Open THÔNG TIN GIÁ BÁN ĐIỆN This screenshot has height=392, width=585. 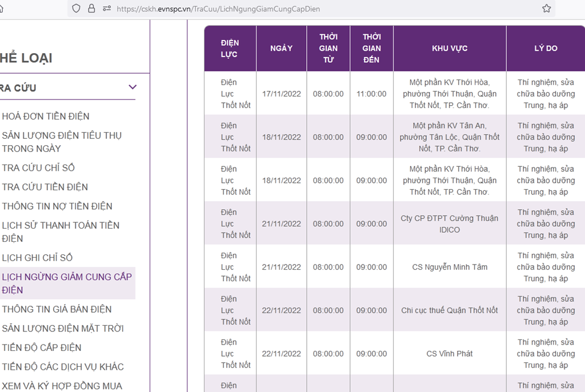click(x=57, y=310)
